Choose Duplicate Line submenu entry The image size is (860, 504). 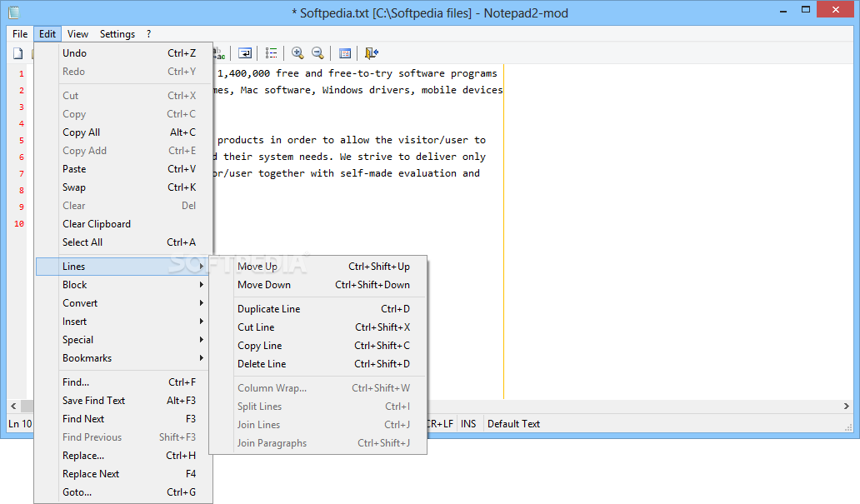click(x=318, y=309)
